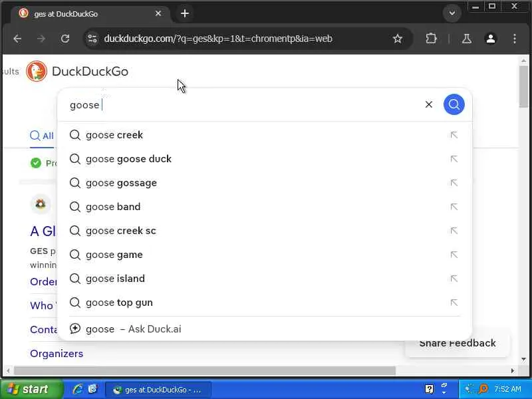
Task: Click the fill arrow beside goose island
Action: (454, 279)
